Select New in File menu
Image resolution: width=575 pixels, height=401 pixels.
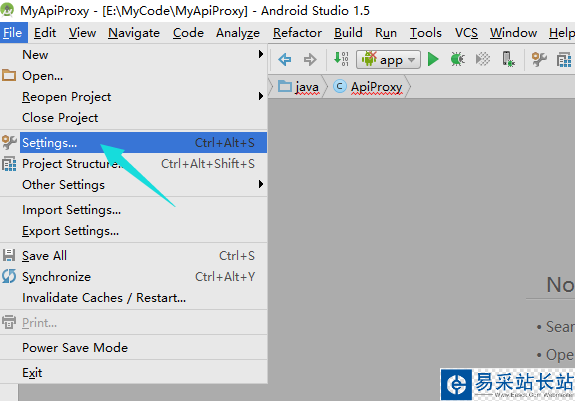[133, 54]
